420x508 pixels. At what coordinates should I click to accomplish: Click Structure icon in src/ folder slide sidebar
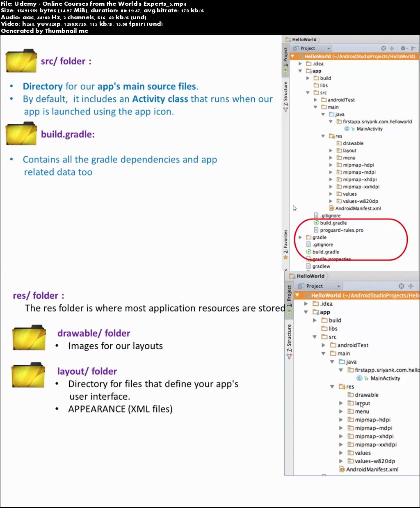point(285,110)
